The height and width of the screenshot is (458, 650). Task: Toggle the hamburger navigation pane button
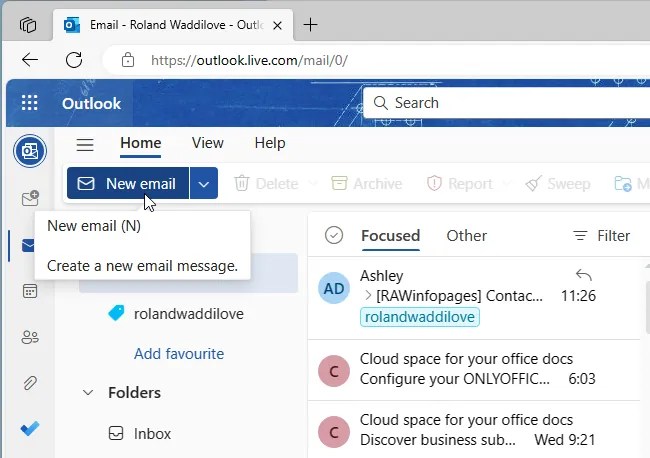tap(85, 144)
